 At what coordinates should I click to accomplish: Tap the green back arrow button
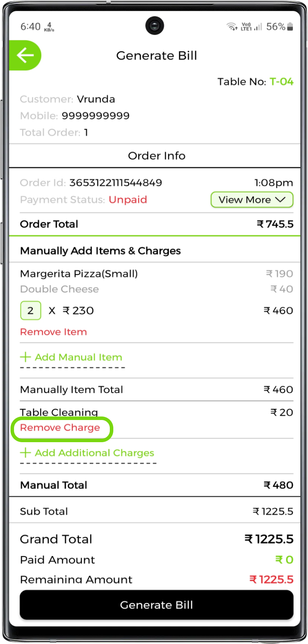tap(25, 55)
